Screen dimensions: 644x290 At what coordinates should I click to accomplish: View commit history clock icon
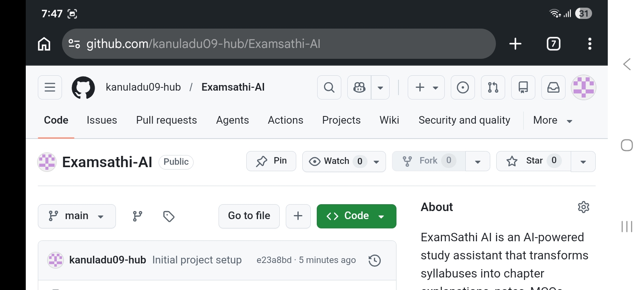point(375,261)
